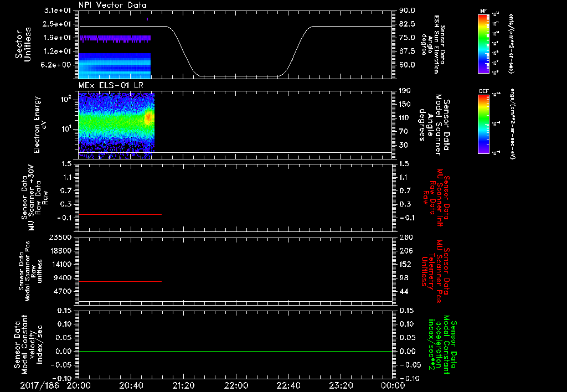Click the red scanner position line near 9400
This screenshot has width=567, height=392.
120,281
